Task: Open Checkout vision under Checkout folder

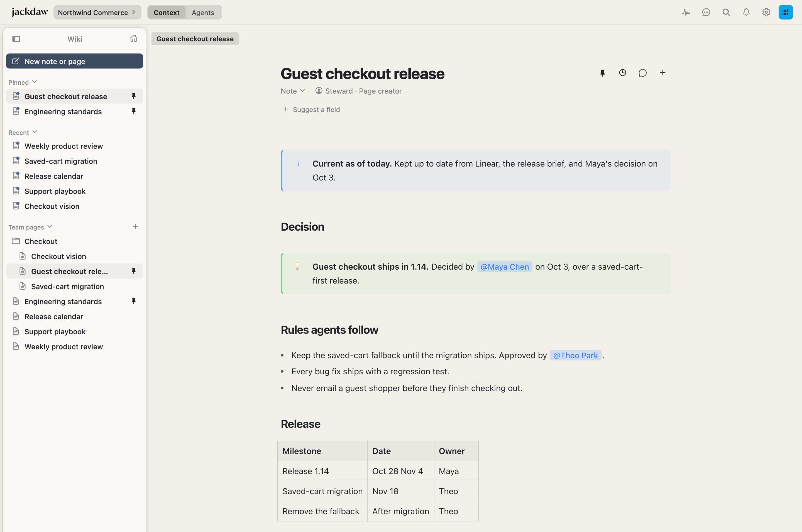Action: [x=74, y=257]
